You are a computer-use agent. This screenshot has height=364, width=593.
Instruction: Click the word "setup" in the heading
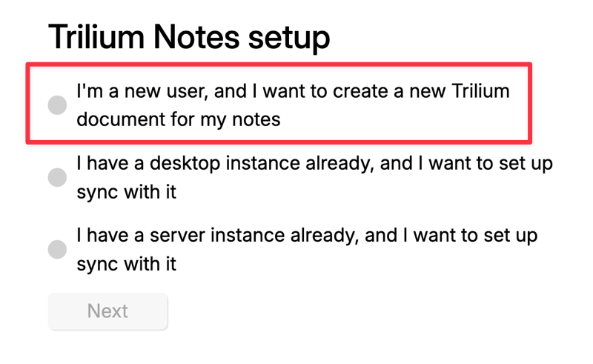pyautogui.click(x=289, y=39)
